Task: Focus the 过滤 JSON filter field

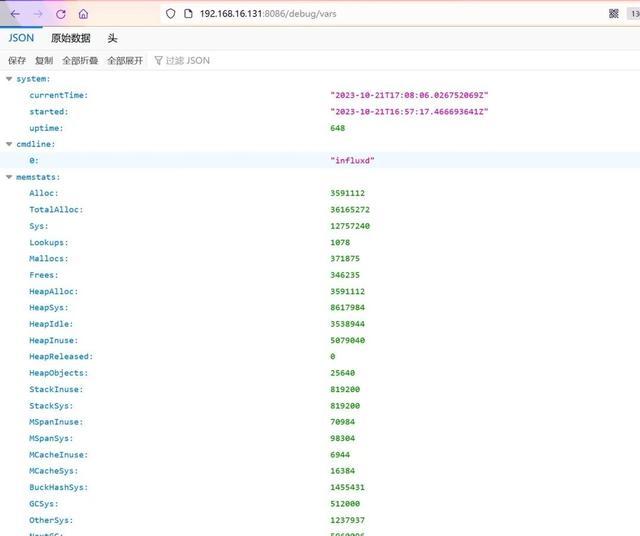Action: coord(187,60)
